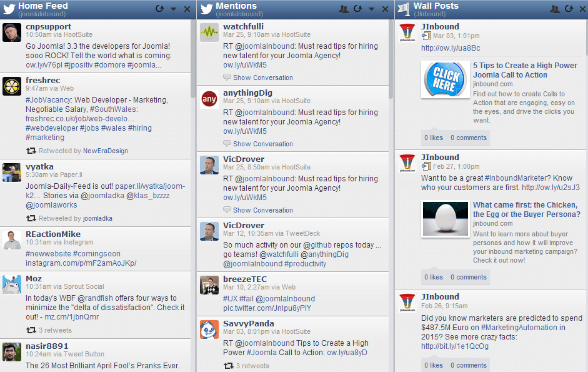Open NewEraDesign retweeter profile
This screenshot has height=372, width=588.
pyautogui.click(x=106, y=151)
